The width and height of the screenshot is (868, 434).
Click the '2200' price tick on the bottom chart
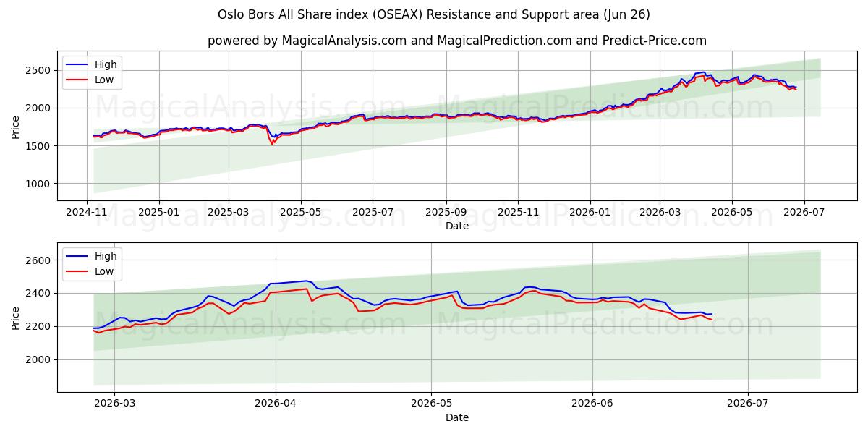pos(40,327)
